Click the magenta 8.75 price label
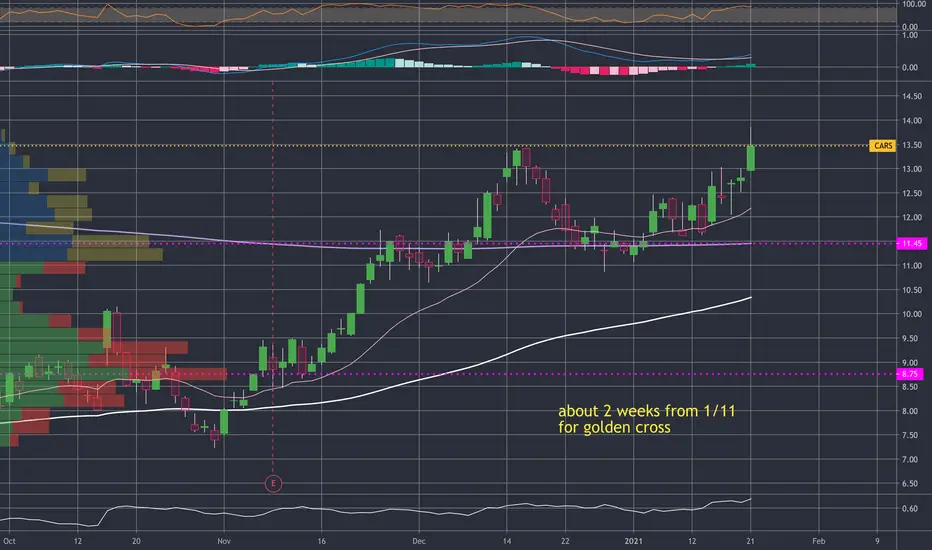 tap(909, 374)
